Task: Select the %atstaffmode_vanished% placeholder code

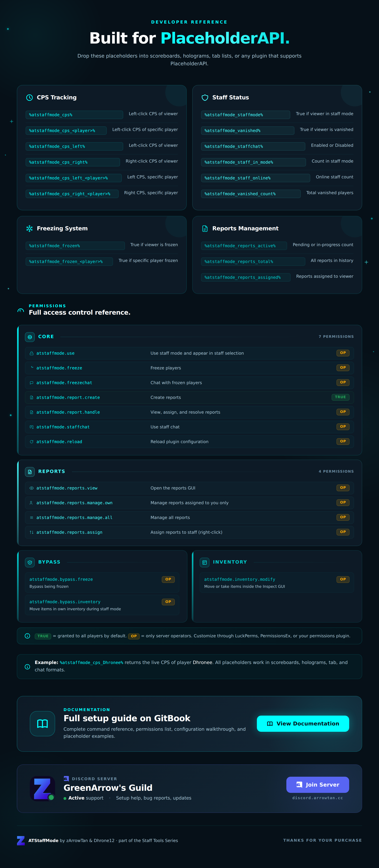Action: tap(248, 131)
